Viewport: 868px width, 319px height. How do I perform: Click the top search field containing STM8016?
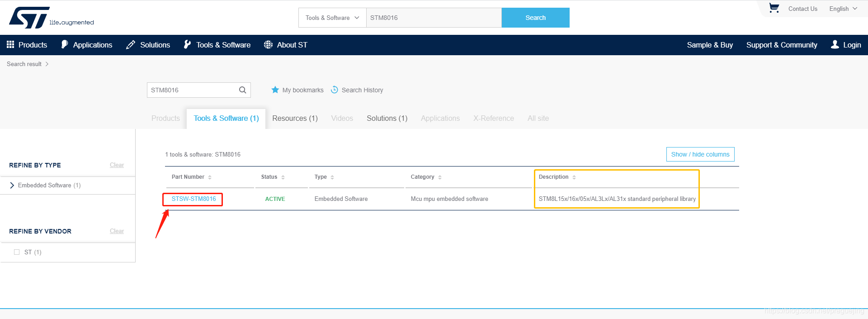434,18
